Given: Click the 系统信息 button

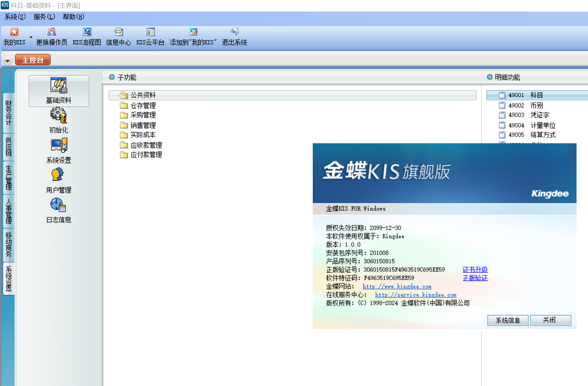Looking at the screenshot, I should pos(508,320).
